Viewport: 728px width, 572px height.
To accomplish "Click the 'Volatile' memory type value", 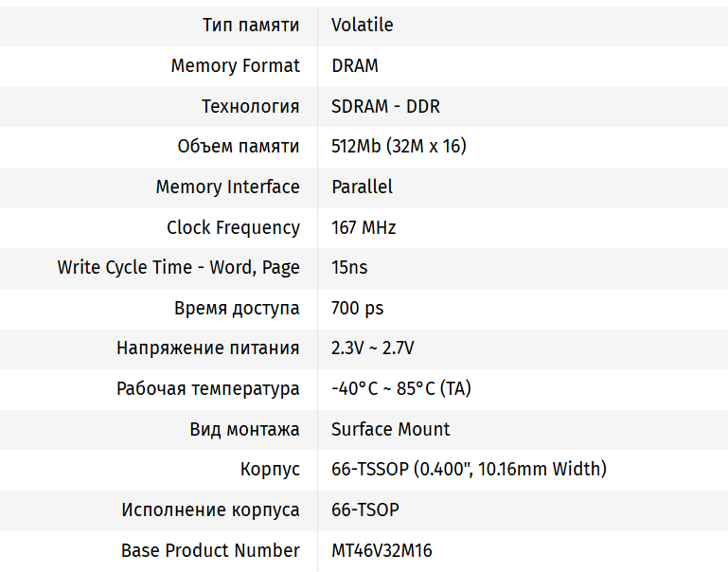I will [363, 26].
